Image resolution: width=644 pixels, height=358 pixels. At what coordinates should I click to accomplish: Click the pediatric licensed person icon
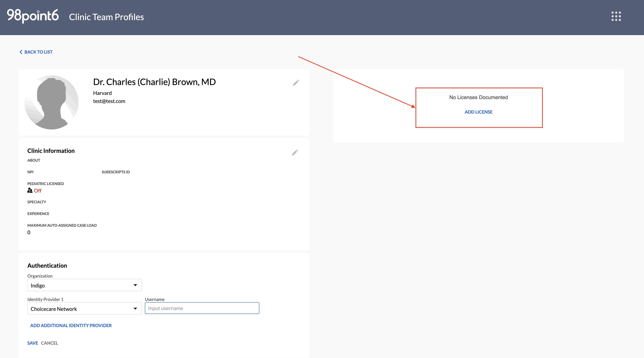(30, 191)
